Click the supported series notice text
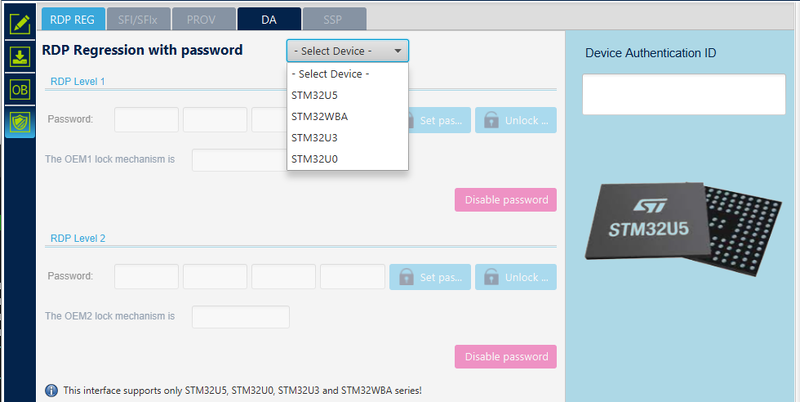The image size is (800, 402). click(242, 391)
